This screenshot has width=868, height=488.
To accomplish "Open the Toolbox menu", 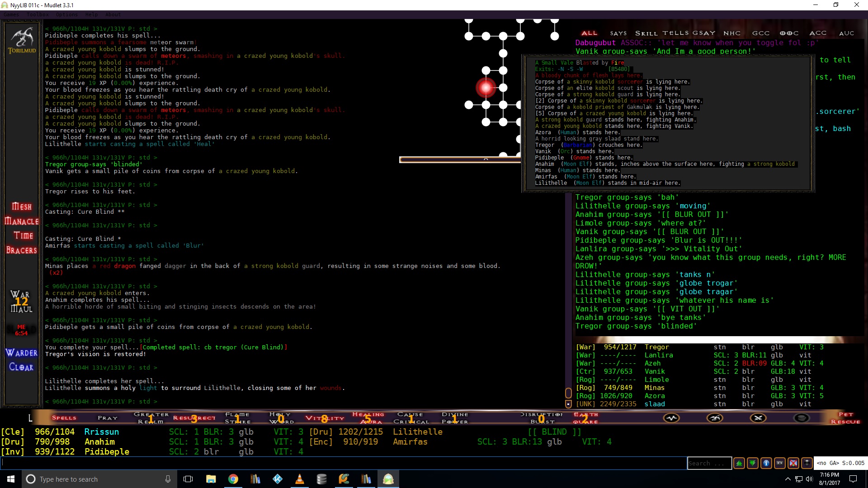I will (x=38, y=14).
